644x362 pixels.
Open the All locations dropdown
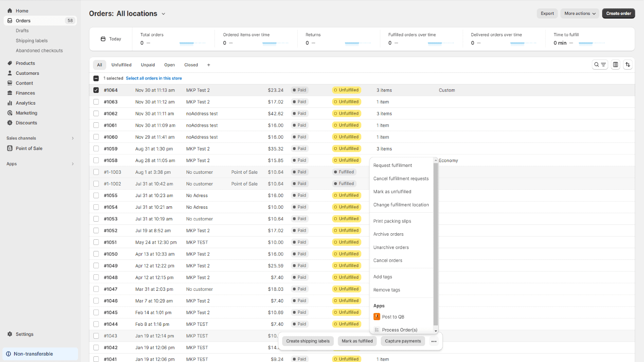click(141, 13)
